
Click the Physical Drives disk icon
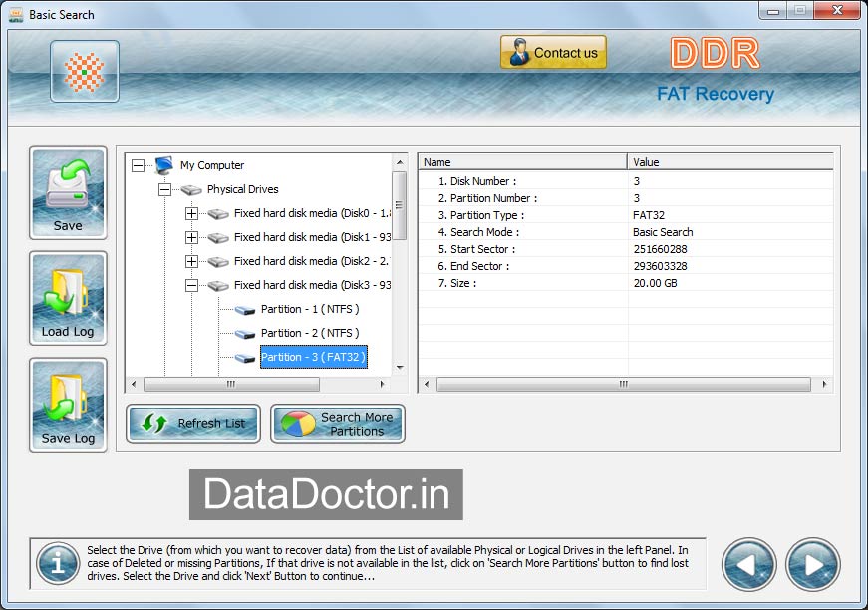tap(191, 189)
